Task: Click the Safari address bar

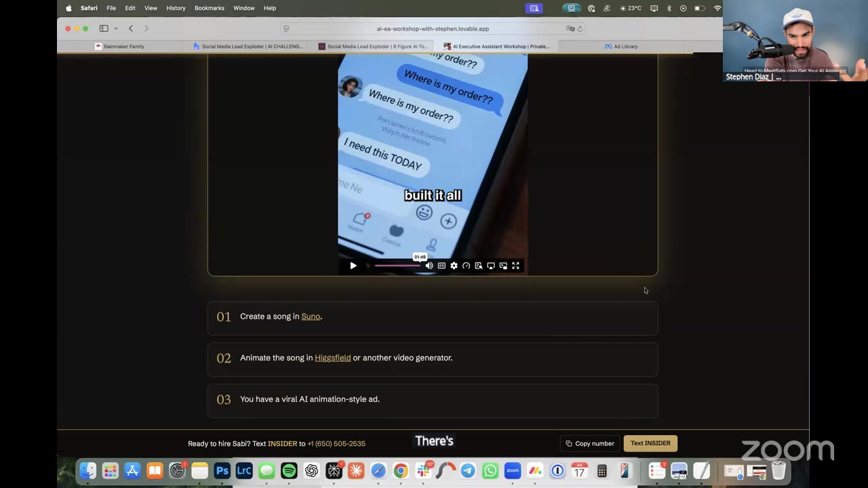Action: tap(433, 28)
